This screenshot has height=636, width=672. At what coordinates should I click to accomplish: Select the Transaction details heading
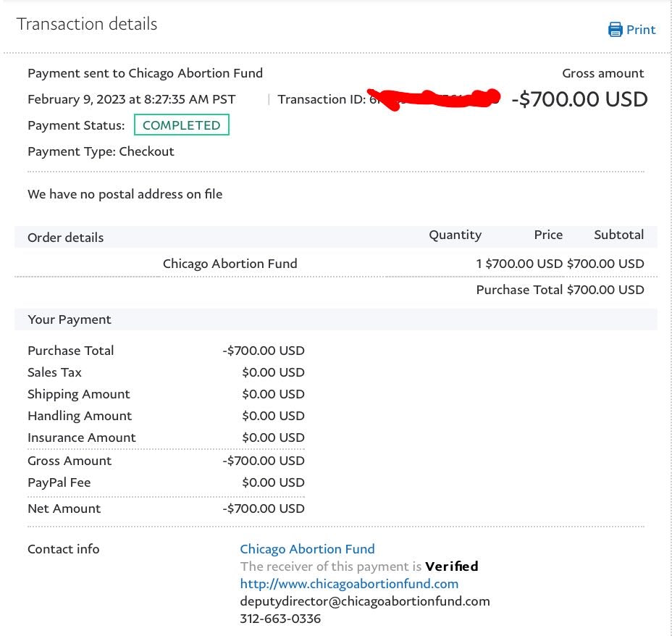click(87, 24)
